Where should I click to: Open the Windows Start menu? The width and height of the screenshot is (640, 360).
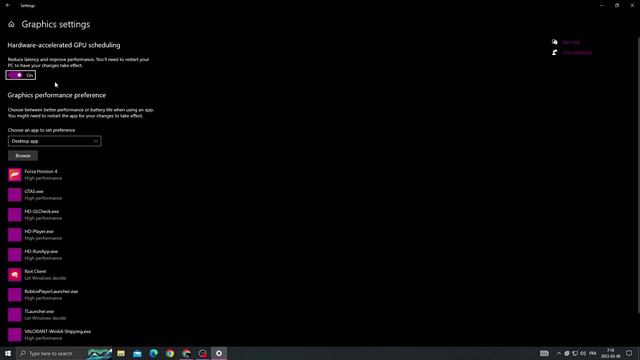8,353
